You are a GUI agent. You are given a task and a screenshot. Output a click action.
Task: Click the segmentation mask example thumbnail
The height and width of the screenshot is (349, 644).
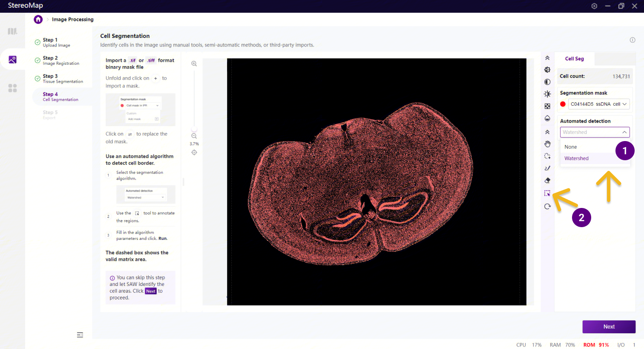click(x=141, y=110)
